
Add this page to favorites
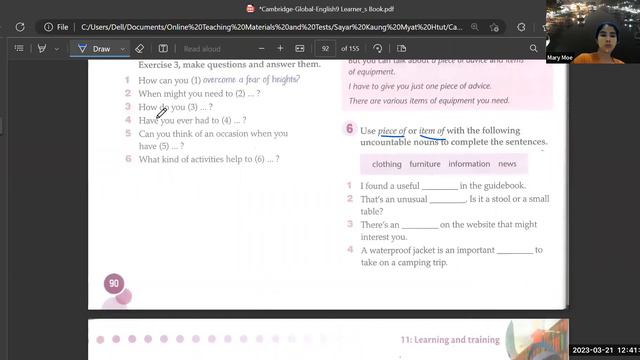coord(494,27)
